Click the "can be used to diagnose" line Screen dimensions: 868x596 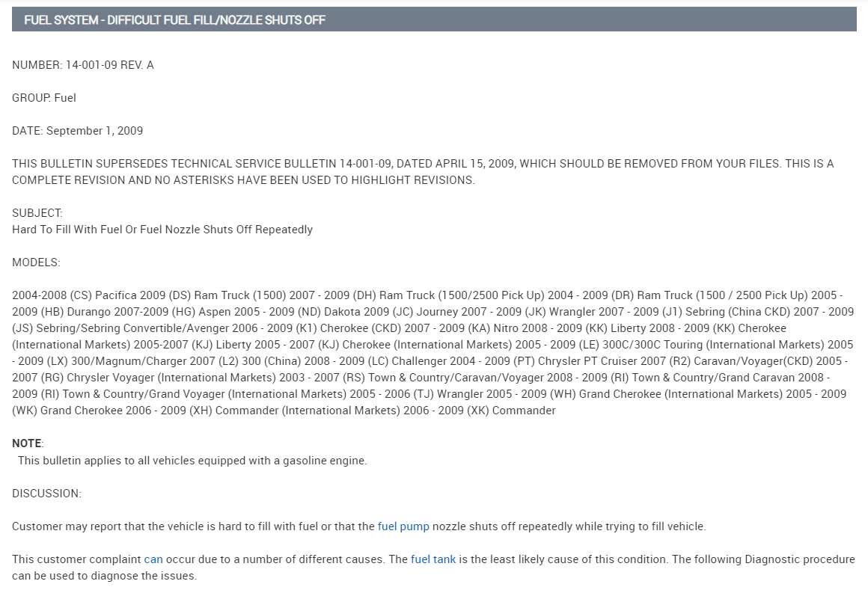[x=104, y=577]
